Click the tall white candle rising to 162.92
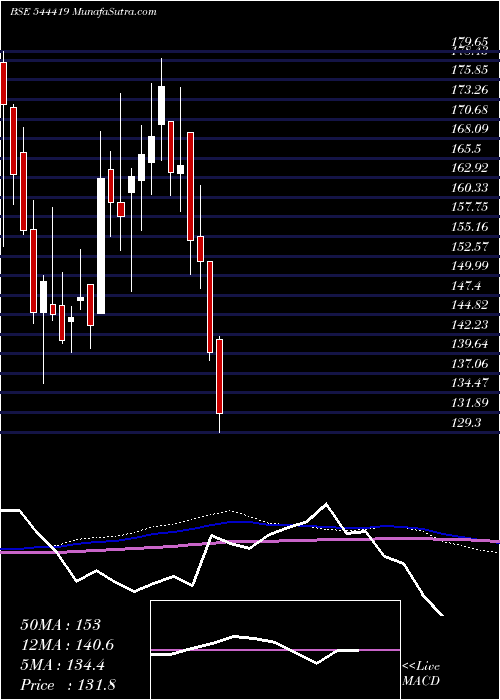Viewport: 500px width, 700px height. click(101, 246)
